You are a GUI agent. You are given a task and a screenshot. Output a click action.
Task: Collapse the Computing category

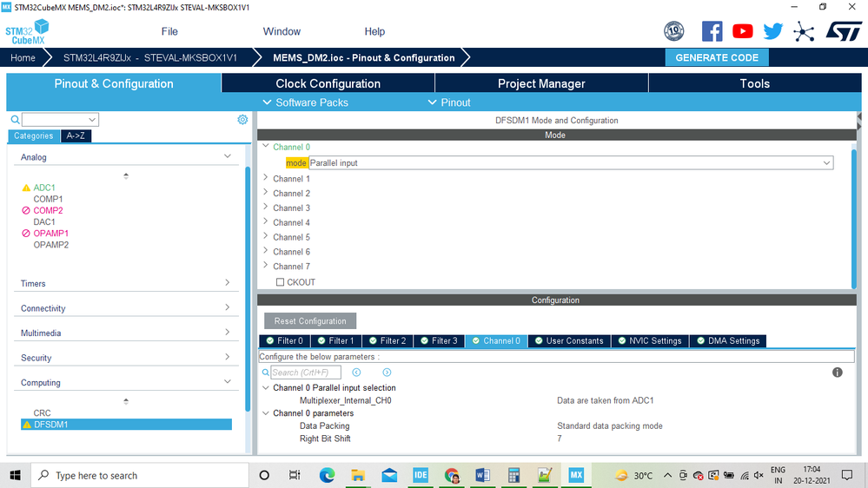click(x=227, y=382)
